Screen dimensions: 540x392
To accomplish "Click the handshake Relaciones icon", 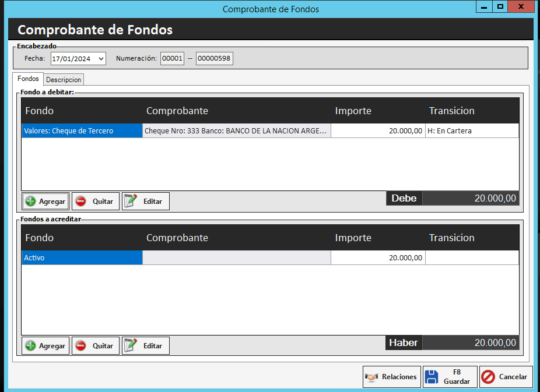I will (371, 377).
